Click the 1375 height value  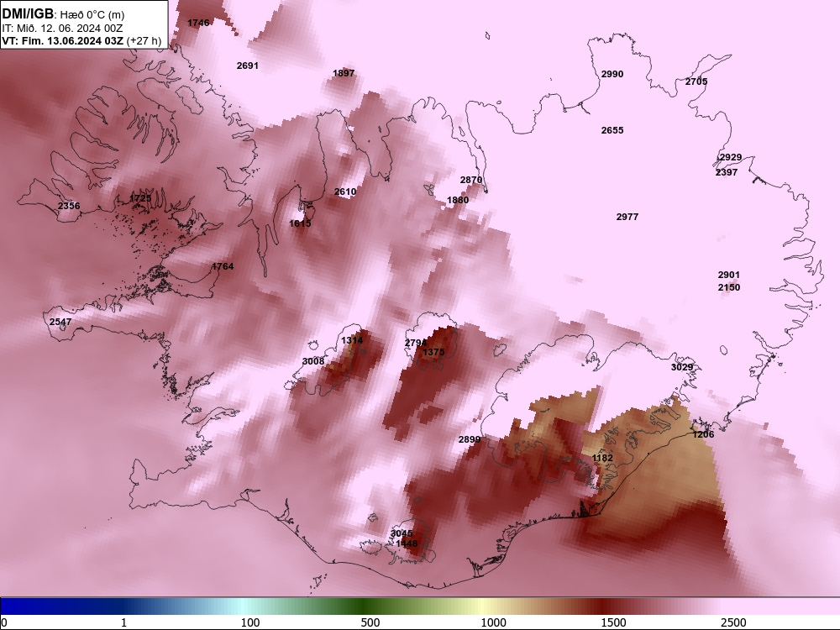[433, 353]
